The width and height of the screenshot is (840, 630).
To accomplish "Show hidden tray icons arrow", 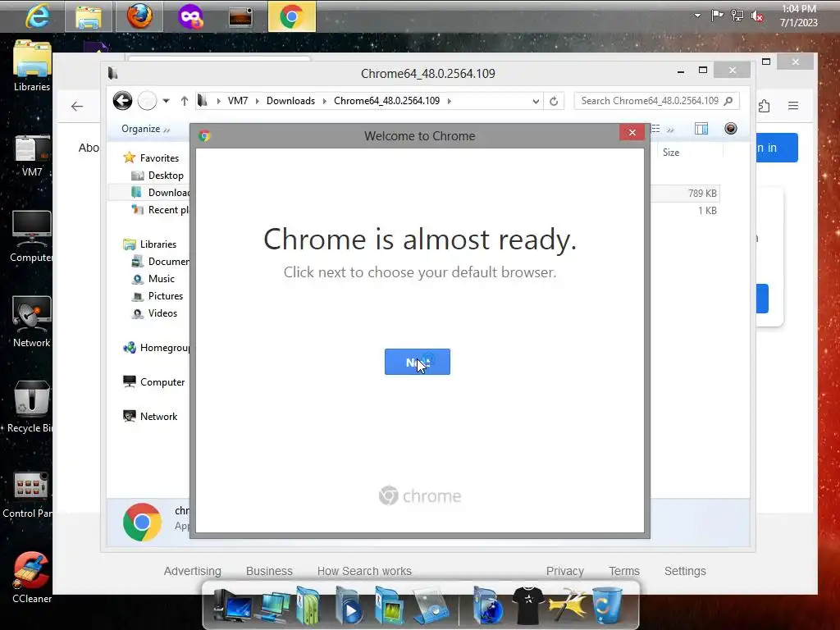I will [697, 16].
